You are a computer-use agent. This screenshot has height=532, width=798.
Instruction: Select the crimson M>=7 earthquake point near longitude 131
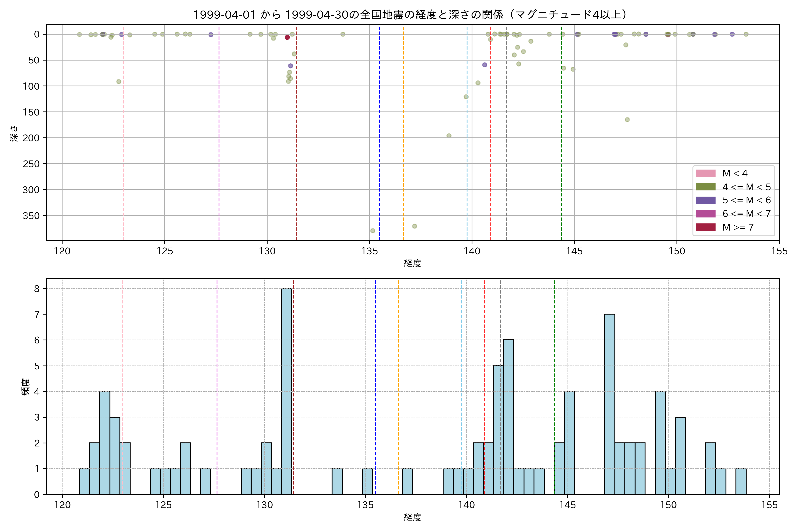(287, 37)
